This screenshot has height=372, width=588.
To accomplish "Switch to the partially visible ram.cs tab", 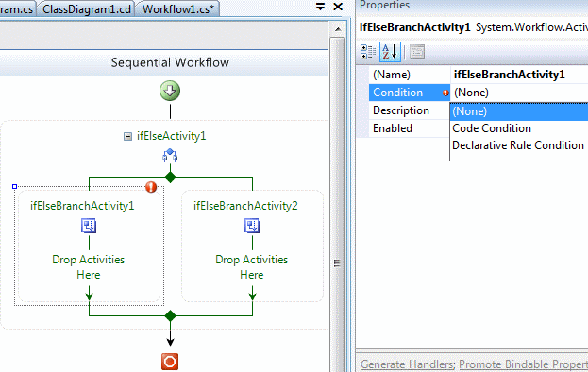I will pos(17,9).
